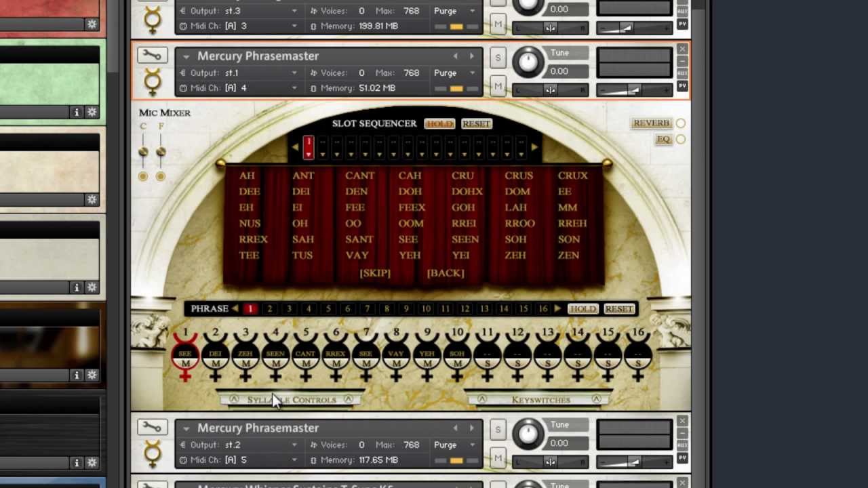
Task: Select active phrase 1 tab
Action: pyautogui.click(x=250, y=308)
